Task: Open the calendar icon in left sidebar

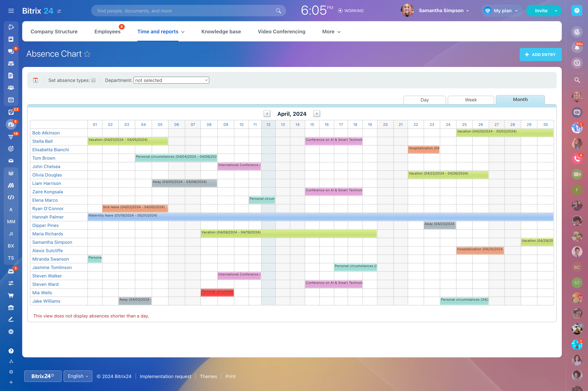Action: [x=11, y=100]
